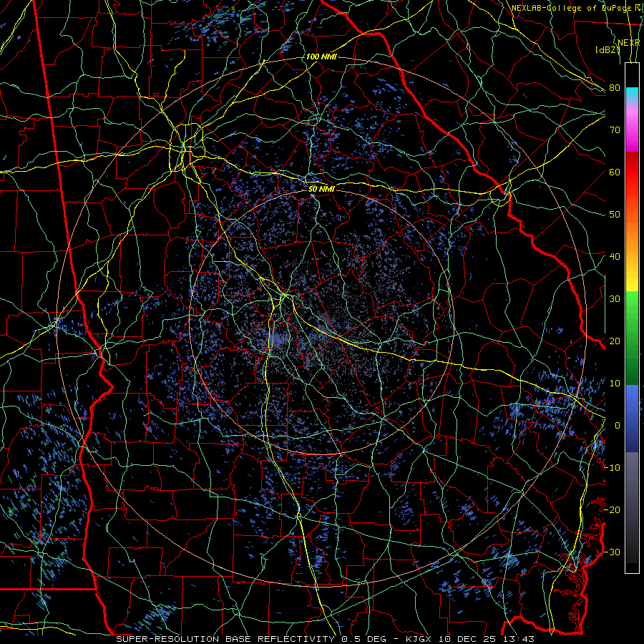Click the 0 dBZ legend value
Image resolution: width=644 pixels, height=644 pixels.
pos(618,426)
